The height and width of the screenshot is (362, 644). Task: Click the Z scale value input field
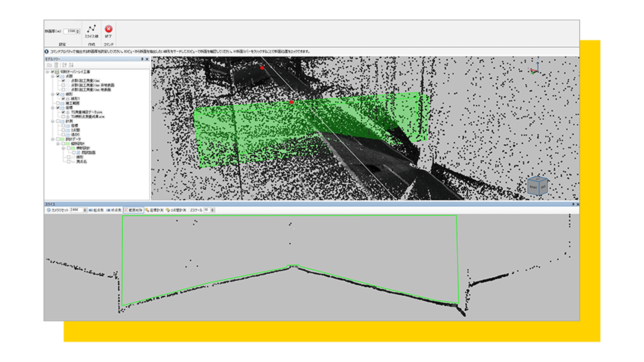click(x=206, y=210)
